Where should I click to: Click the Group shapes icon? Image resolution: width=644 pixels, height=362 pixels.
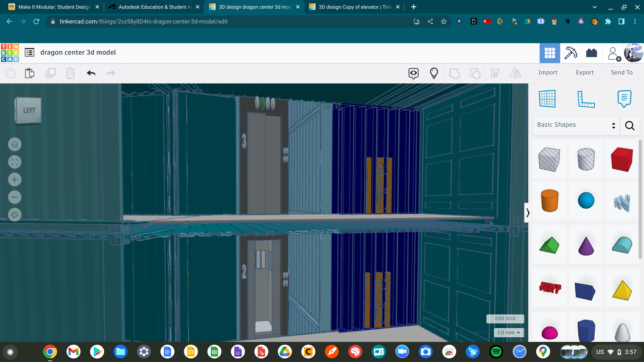click(x=454, y=73)
